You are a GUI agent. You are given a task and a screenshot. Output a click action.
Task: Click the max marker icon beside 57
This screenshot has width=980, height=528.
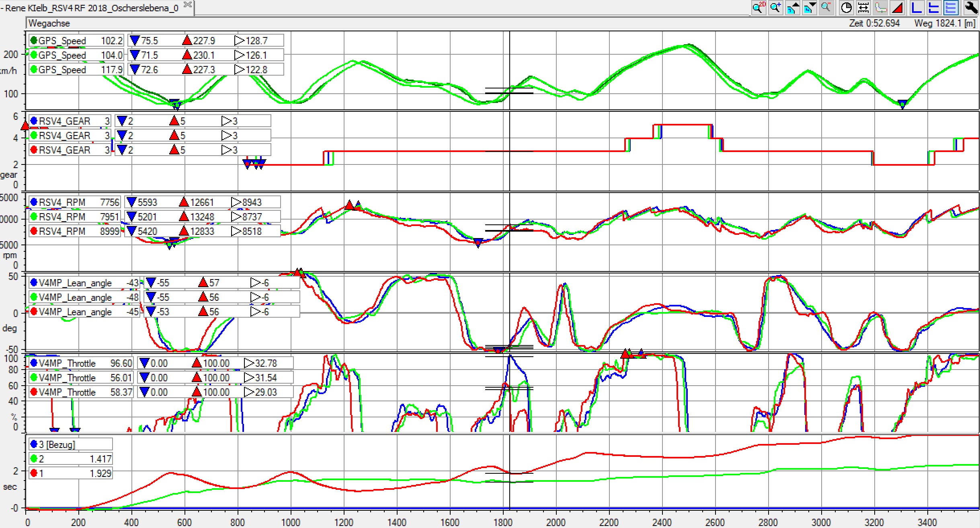click(203, 283)
